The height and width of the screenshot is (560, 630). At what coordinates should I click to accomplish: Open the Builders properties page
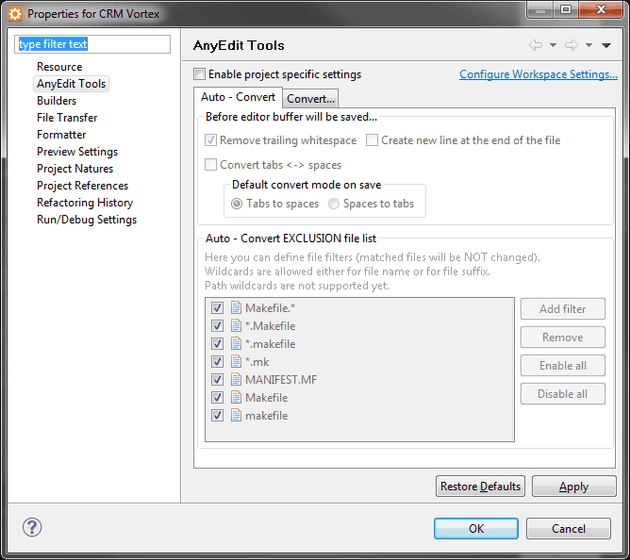click(57, 100)
